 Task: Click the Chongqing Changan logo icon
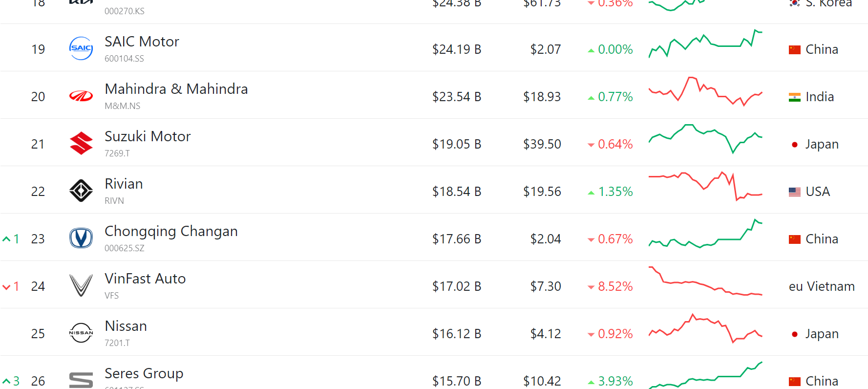tap(81, 238)
